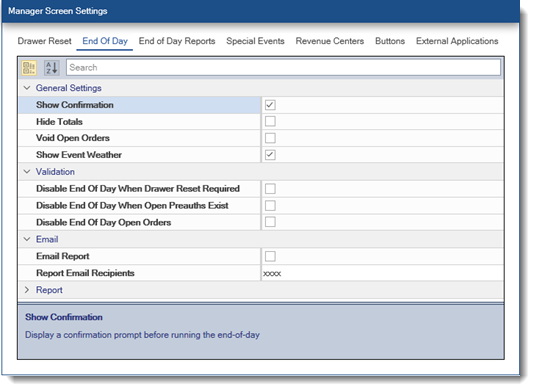Viewport: 535px width, 391px height.
Task: Open the Drawer Reset tab
Action: point(44,41)
